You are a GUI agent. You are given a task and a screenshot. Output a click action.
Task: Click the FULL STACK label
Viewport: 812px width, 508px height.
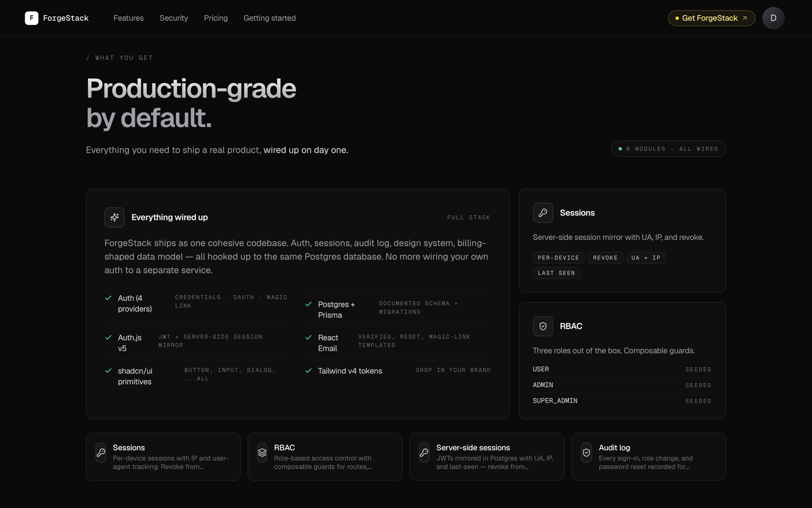coord(468,217)
